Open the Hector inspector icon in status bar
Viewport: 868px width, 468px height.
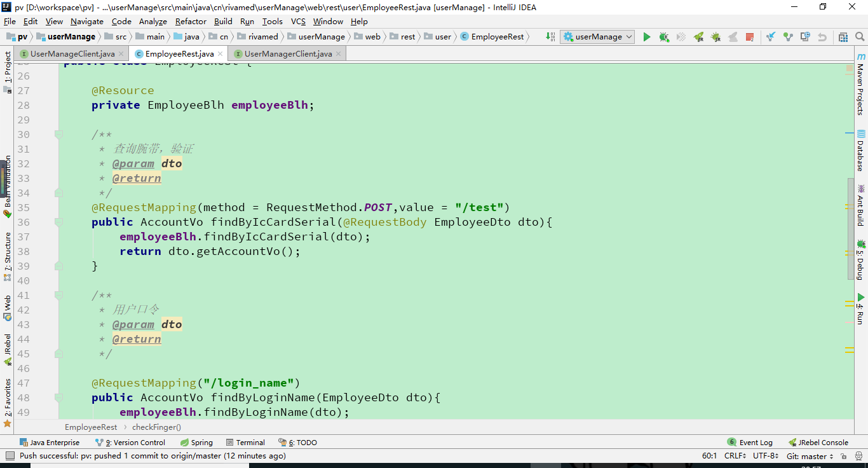[x=857, y=456]
